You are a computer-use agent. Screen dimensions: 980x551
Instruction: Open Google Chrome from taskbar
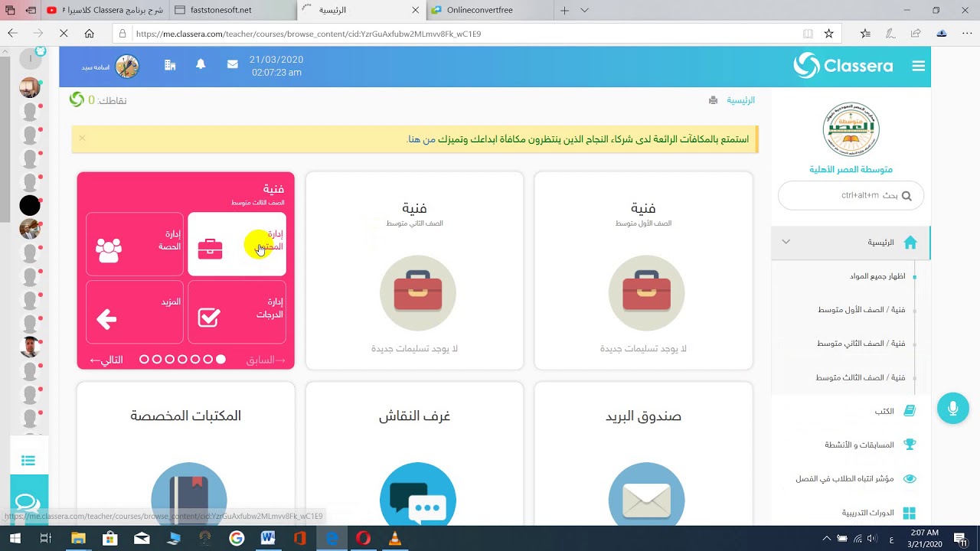[x=236, y=539]
